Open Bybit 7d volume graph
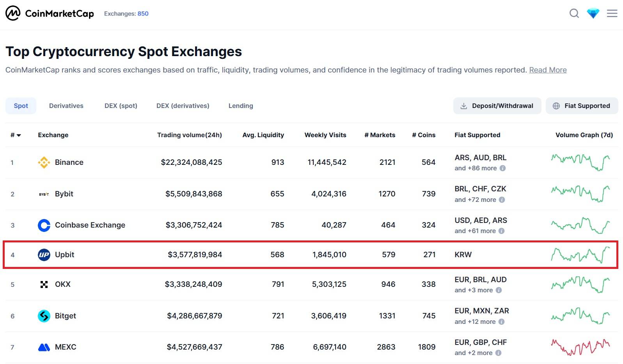This screenshot has width=623, height=364. click(x=580, y=194)
